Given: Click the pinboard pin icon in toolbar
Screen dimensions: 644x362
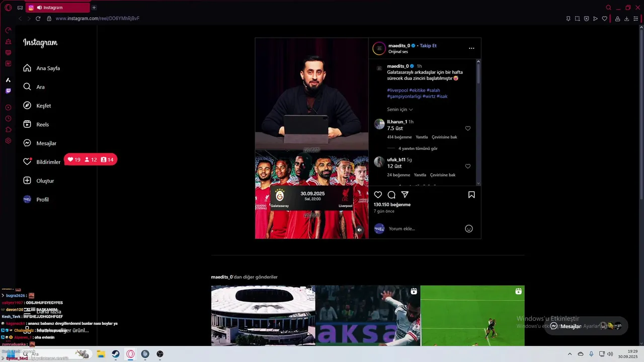Looking at the screenshot, I should coord(569,19).
